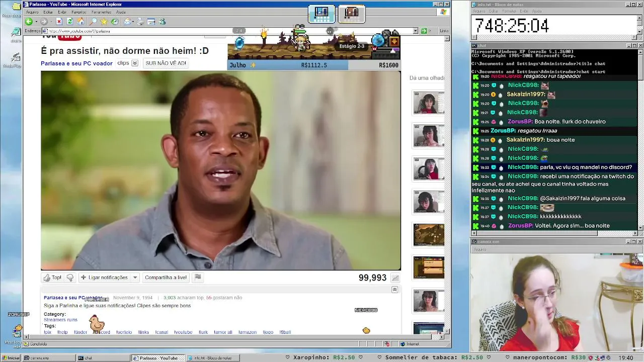
Task: Click the Internet Explorer Forward arrow
Action: [x=44, y=22]
